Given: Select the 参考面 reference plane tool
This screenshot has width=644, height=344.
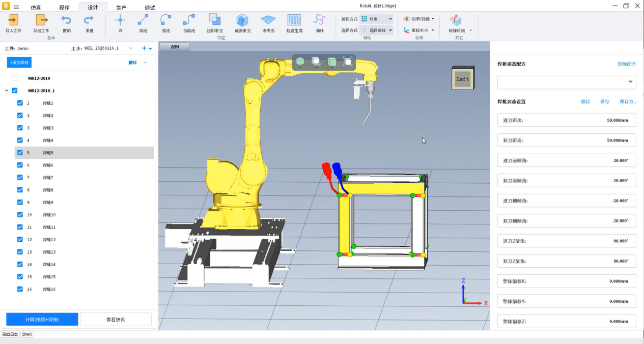Looking at the screenshot, I should [268, 20].
